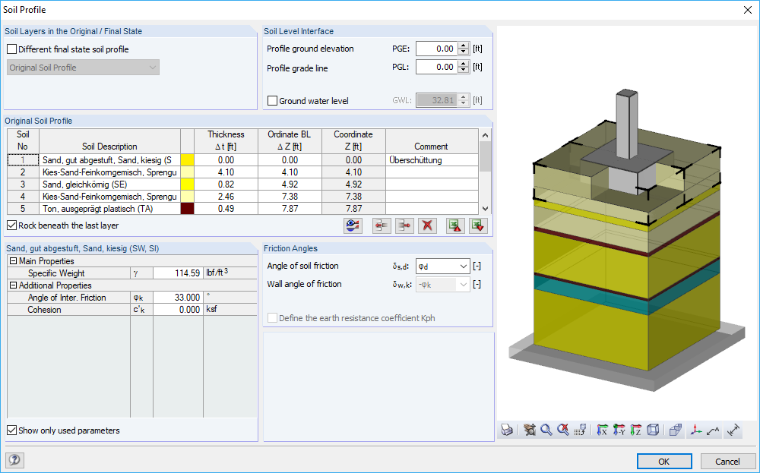Close the Soil Profile dialog
Image resolution: width=760 pixels, height=473 pixels.
pos(747,10)
